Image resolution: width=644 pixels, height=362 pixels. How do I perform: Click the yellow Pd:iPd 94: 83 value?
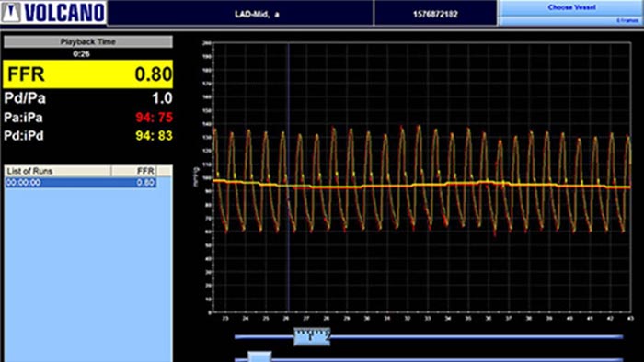[154, 136]
